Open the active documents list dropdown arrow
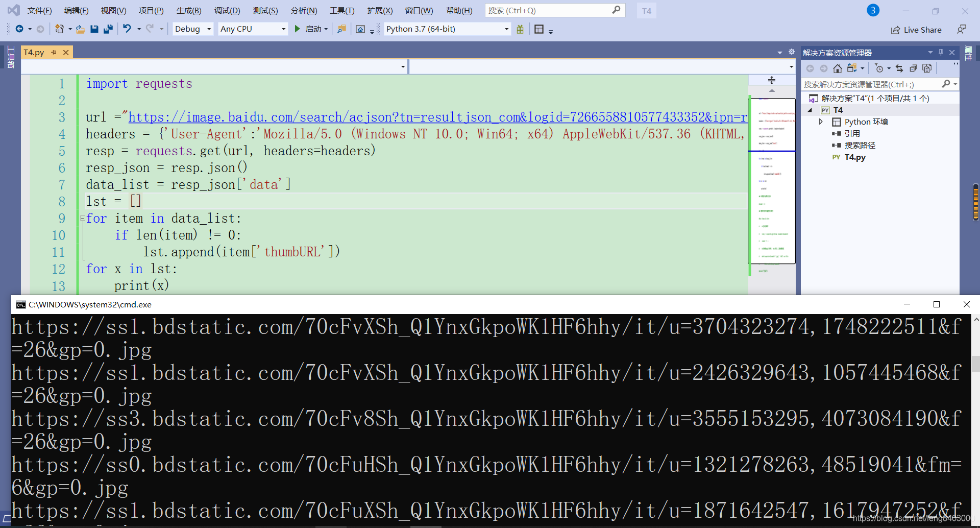The height and width of the screenshot is (528, 980). click(x=779, y=53)
